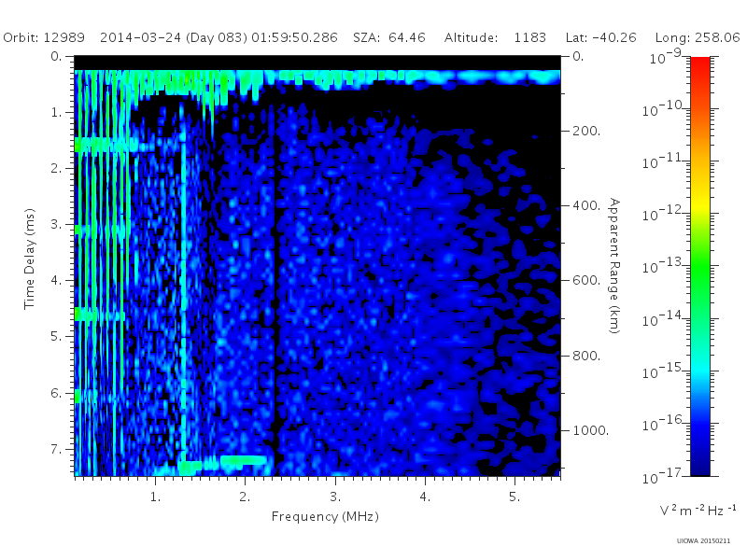747x560 pixels.
Task: Click the Frequency (MHz) axis title
Action: [x=325, y=517]
